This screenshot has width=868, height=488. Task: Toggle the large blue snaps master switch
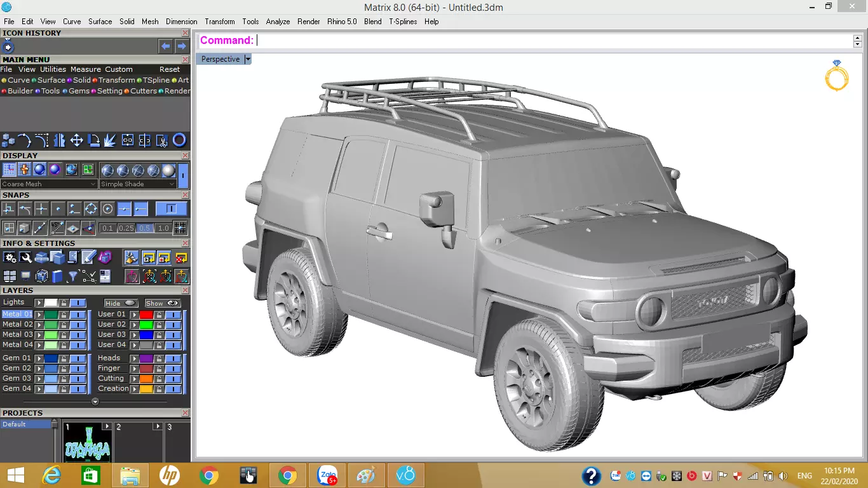pyautogui.click(x=171, y=208)
